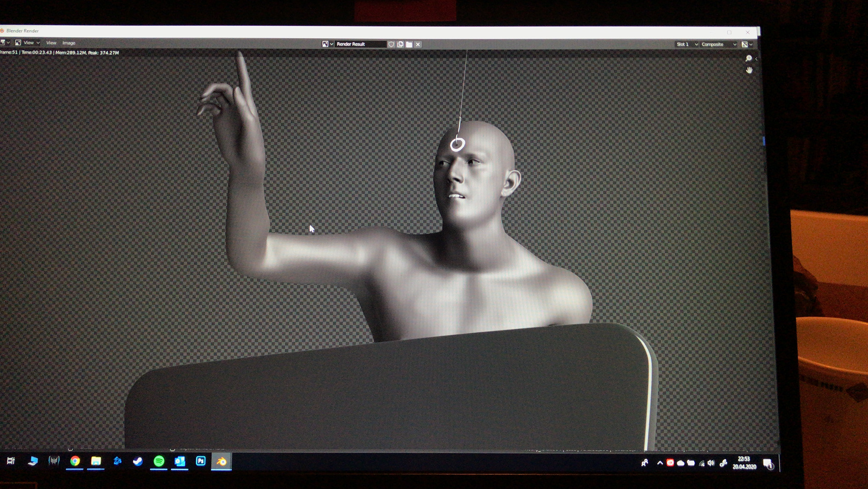Click the People icon in system tray
The image size is (868, 489).
click(645, 462)
